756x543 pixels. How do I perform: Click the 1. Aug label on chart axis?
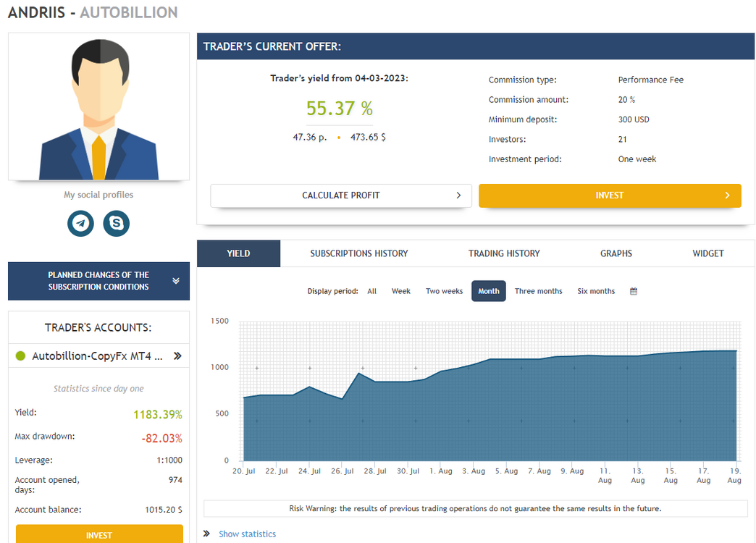[x=441, y=471]
